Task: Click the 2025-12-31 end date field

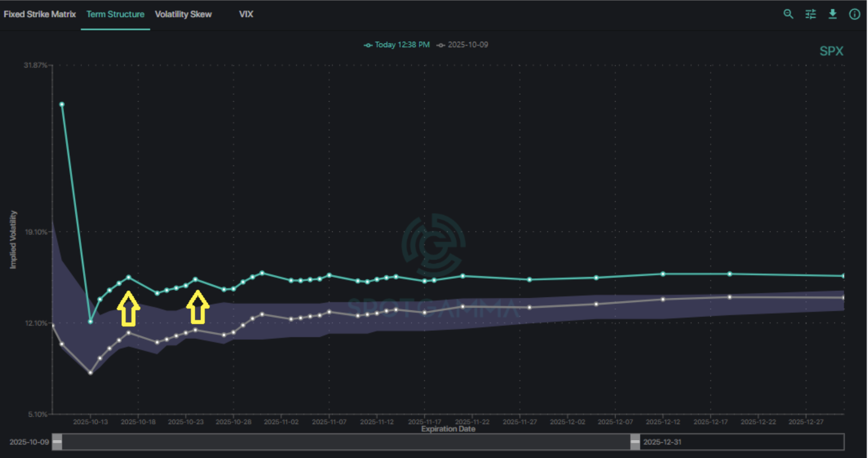Action: coord(662,442)
